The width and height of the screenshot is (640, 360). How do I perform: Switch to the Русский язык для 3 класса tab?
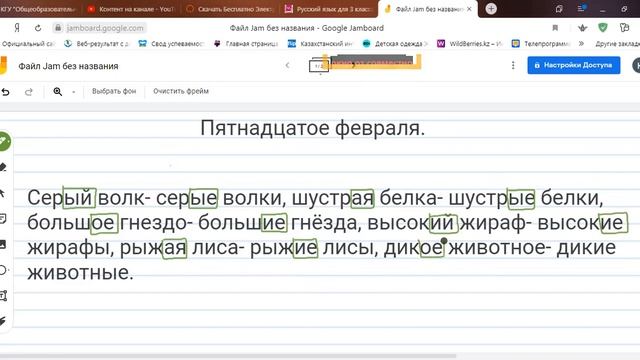pos(329,9)
